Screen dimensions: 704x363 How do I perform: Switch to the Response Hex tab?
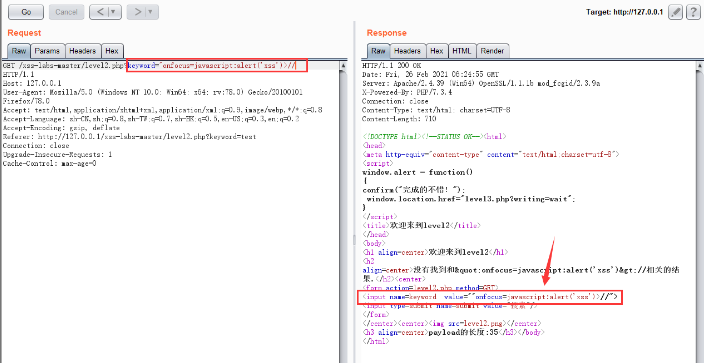pyautogui.click(x=437, y=51)
